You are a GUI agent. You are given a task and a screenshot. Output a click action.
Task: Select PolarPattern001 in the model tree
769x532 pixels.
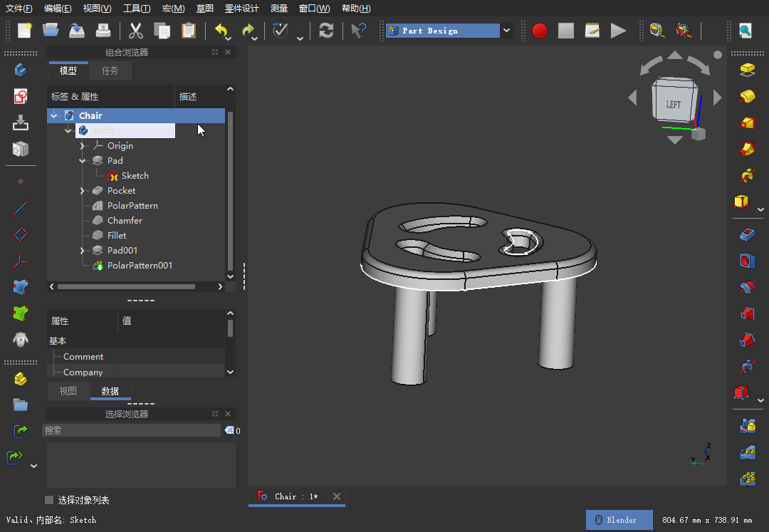tap(140, 265)
